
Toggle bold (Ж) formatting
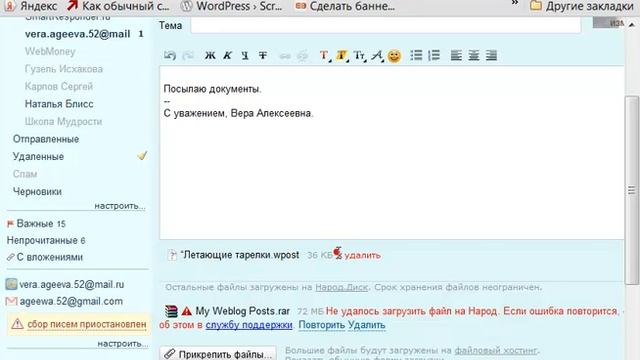(210, 56)
